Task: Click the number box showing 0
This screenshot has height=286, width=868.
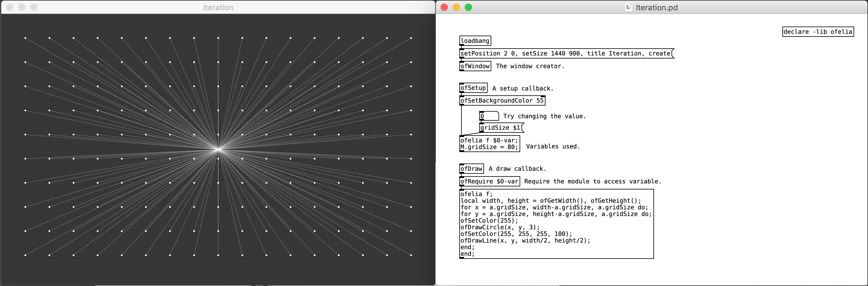Action: click(x=489, y=116)
